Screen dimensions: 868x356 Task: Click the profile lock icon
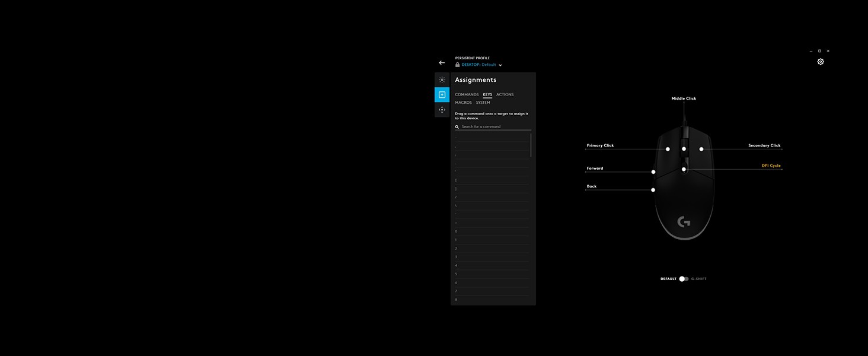[x=458, y=65]
